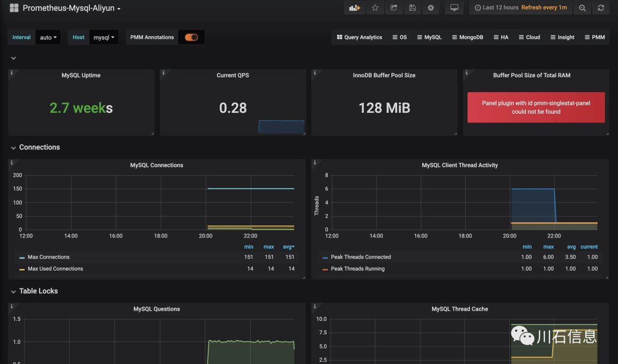618x364 pixels.
Task: Show info for MySQL Thread Cache panel
Action: point(315,306)
